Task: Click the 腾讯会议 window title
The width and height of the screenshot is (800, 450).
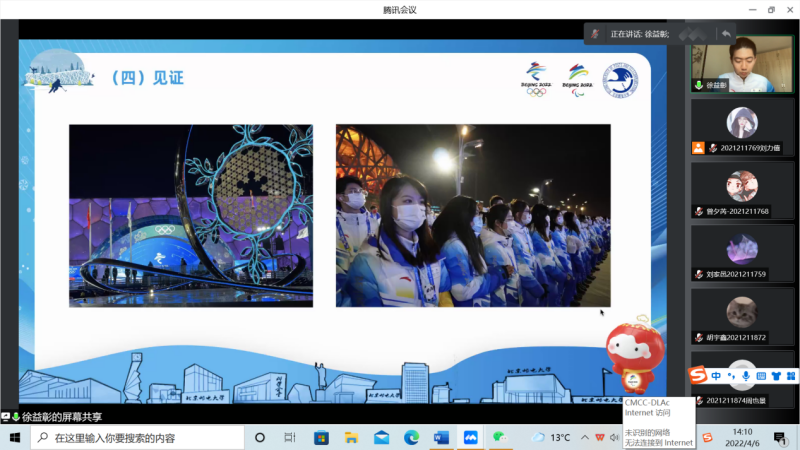Action: click(400, 10)
